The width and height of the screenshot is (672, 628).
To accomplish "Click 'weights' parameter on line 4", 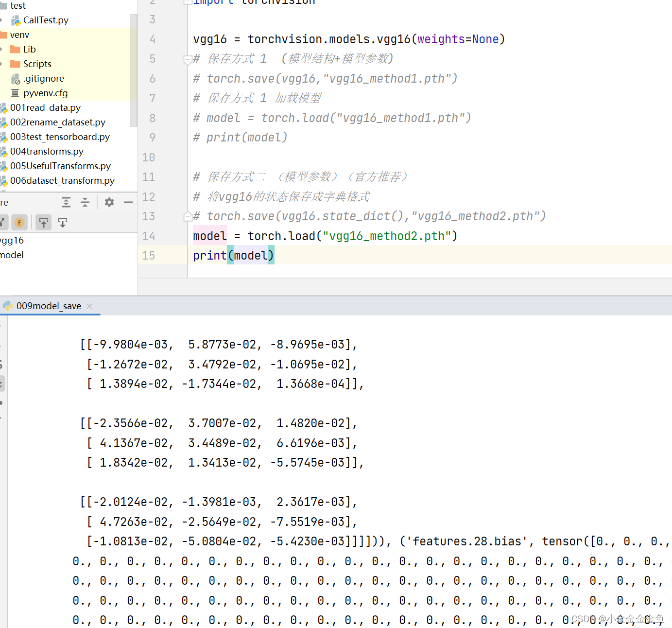I will coord(441,39).
